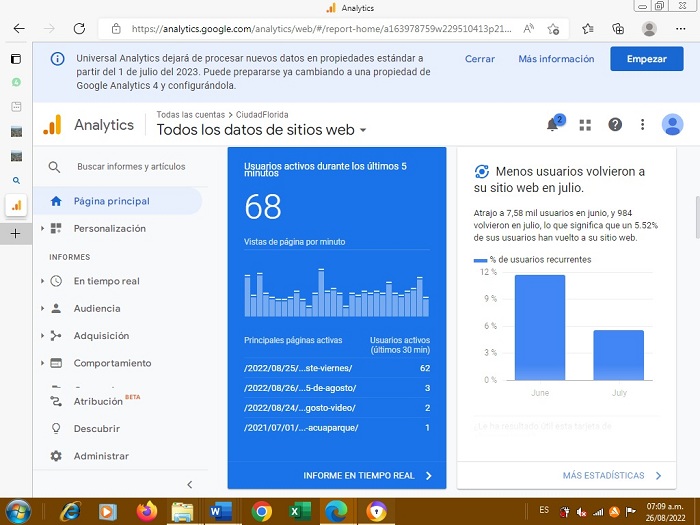Select the /2022/08/26/...5-de-agosto/ page row
700x525 pixels.
click(337, 388)
